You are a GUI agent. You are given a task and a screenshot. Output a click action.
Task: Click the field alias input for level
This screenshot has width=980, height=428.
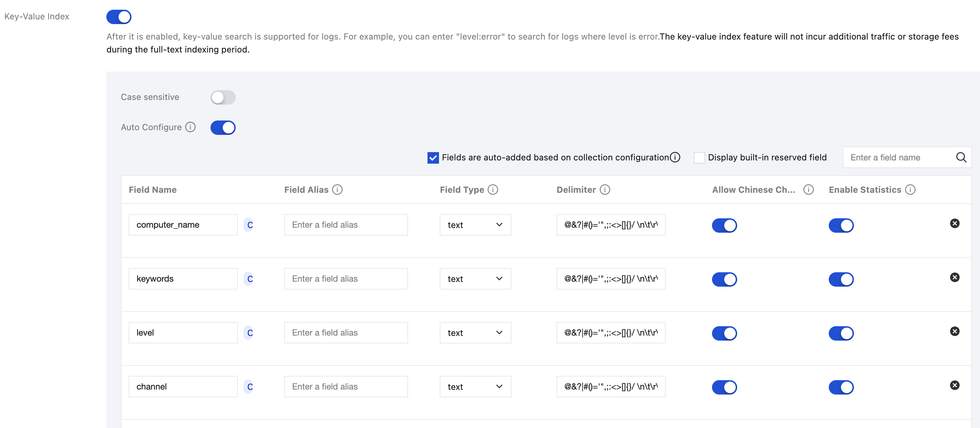tap(346, 333)
